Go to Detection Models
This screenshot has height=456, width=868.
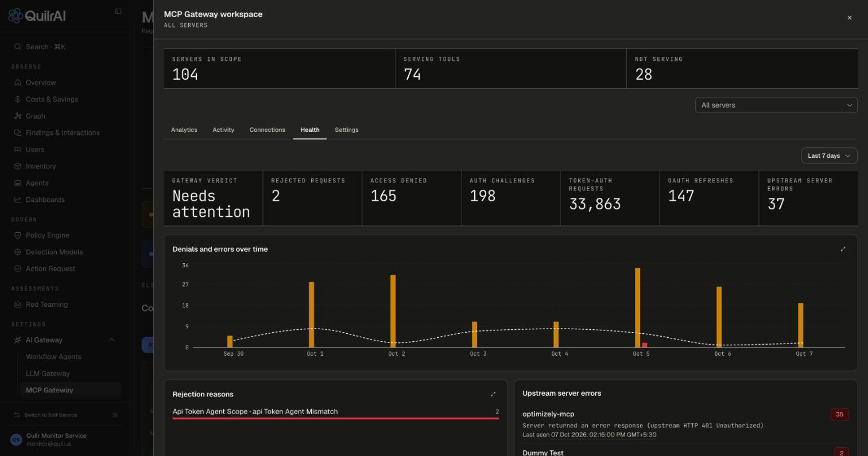click(x=54, y=252)
